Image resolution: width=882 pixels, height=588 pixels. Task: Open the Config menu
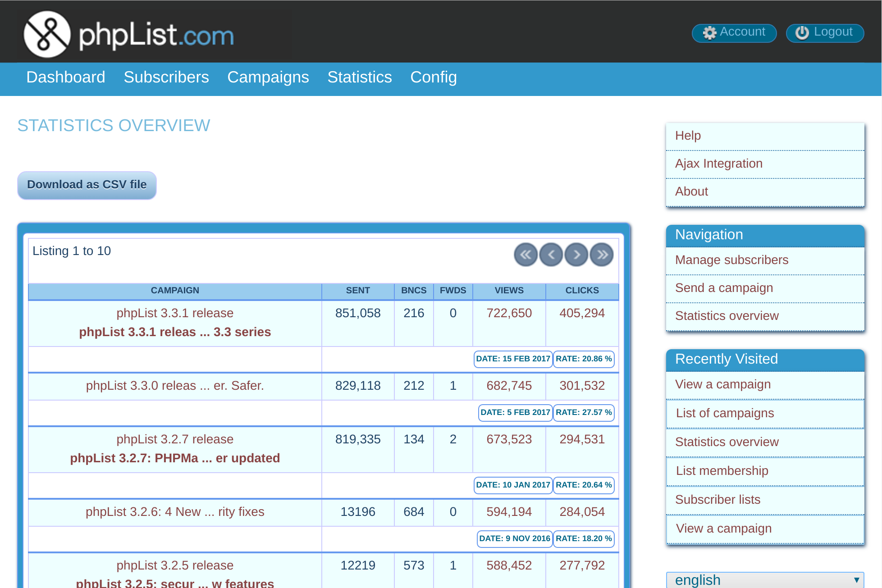pyautogui.click(x=434, y=77)
